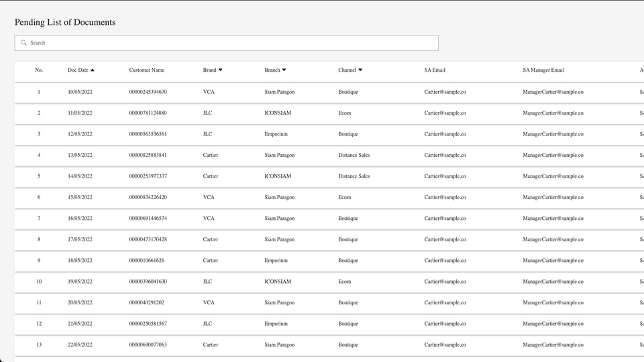
Task: Click Cartier@sample.co in row 1
Action: 445,92
